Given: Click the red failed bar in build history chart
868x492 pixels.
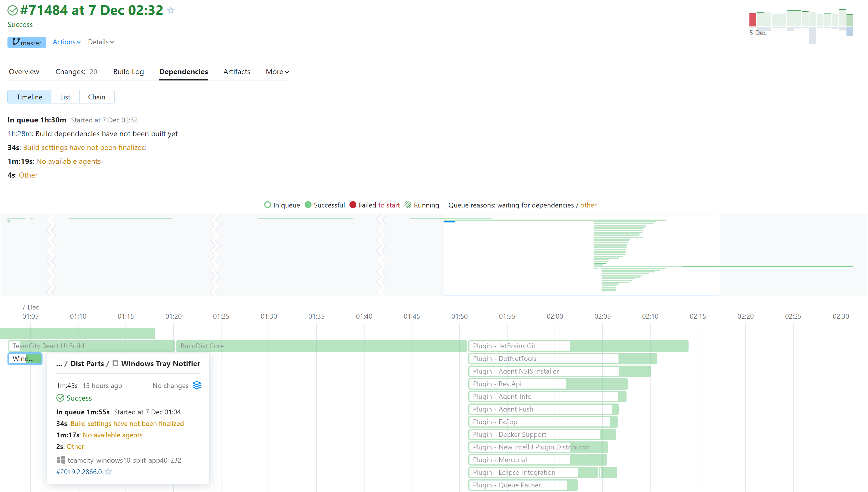Looking at the screenshot, I should coord(753,20).
